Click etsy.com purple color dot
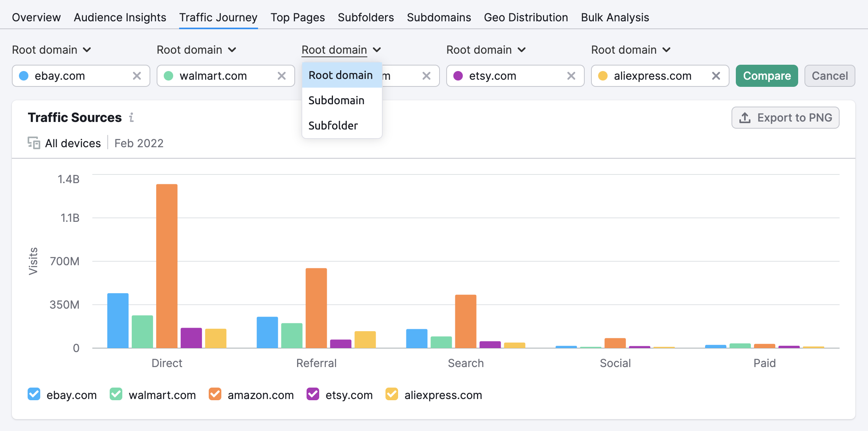 (x=458, y=76)
